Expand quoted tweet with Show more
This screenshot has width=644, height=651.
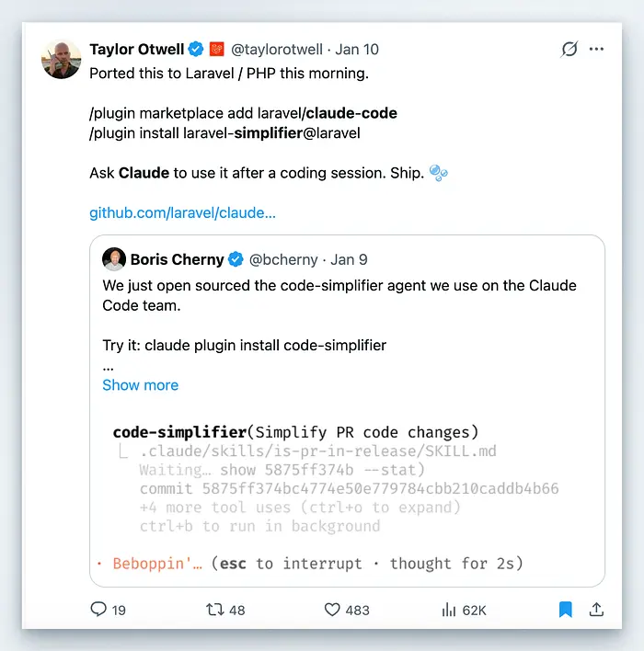coord(140,385)
